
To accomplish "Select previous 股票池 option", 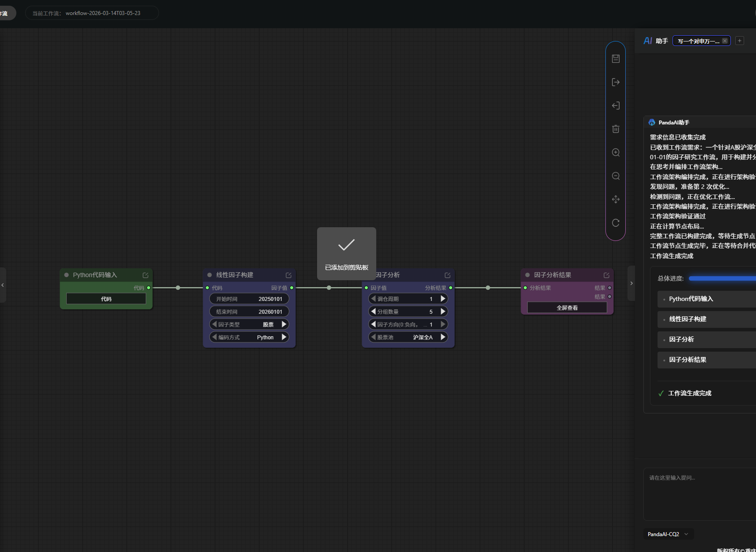I will click(x=374, y=337).
